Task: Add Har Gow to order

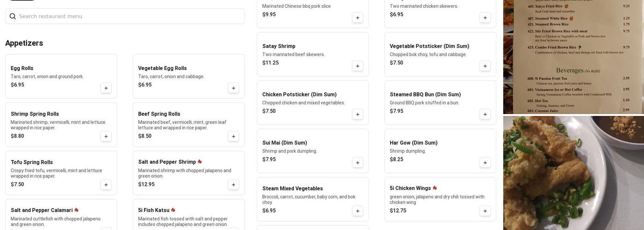Action: 485,162
